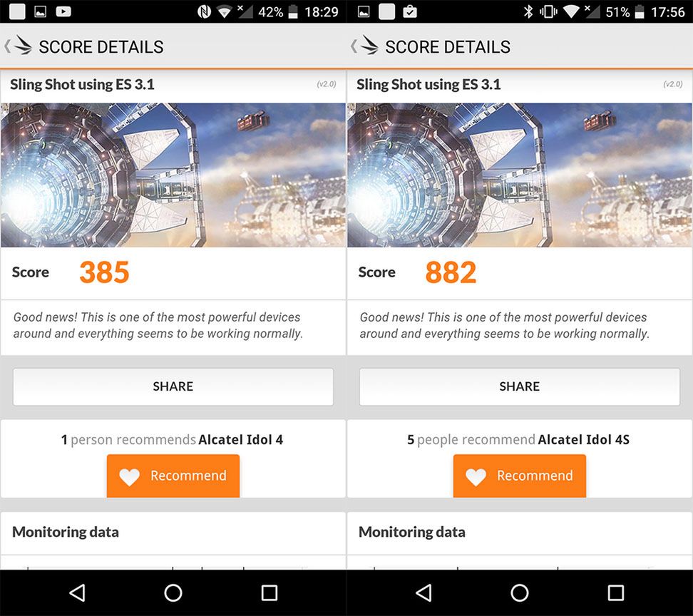693x616 pixels.
Task: Tap the NFC status icon in left status bar
Action: coord(204,12)
